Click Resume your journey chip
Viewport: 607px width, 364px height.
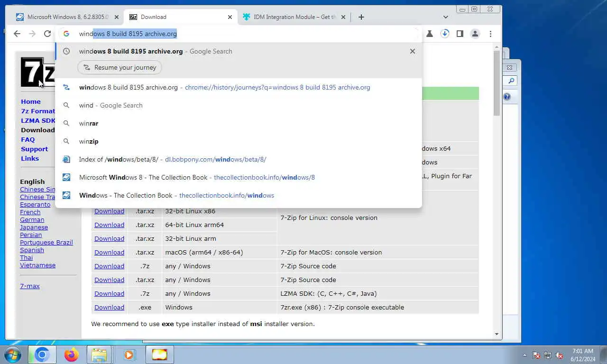pos(120,67)
